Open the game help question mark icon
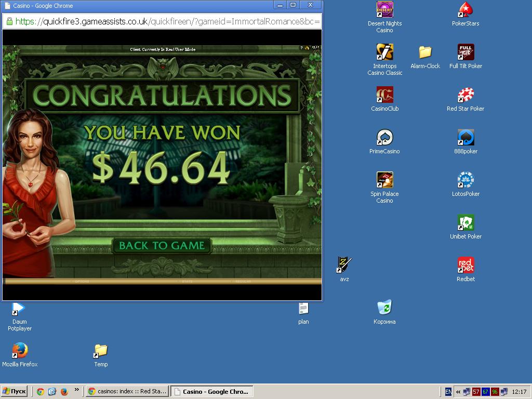This screenshot has width=532, height=399. click(301, 48)
